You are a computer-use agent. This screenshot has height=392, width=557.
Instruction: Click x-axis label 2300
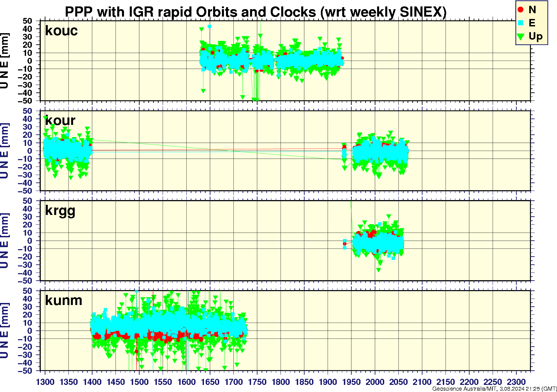click(x=516, y=382)
